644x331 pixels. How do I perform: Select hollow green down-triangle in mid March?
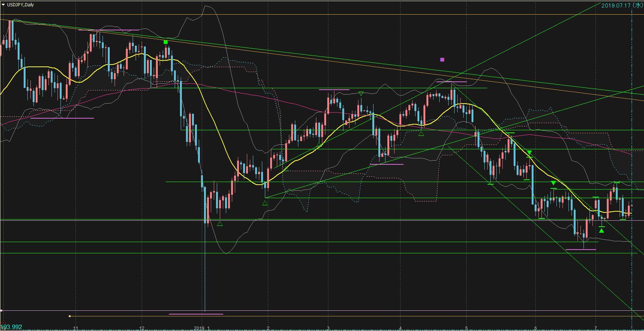click(x=361, y=93)
